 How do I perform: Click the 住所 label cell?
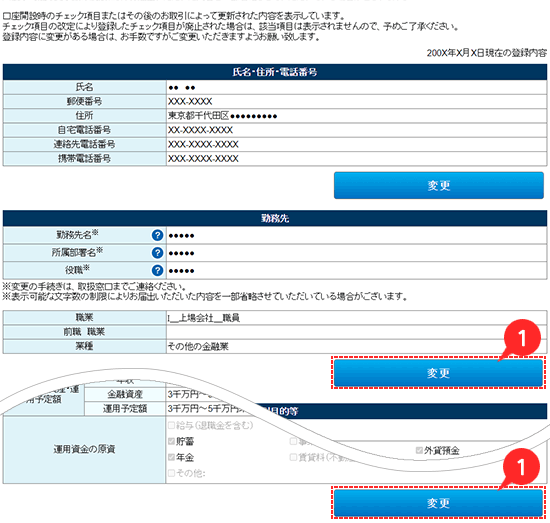pyautogui.click(x=84, y=116)
